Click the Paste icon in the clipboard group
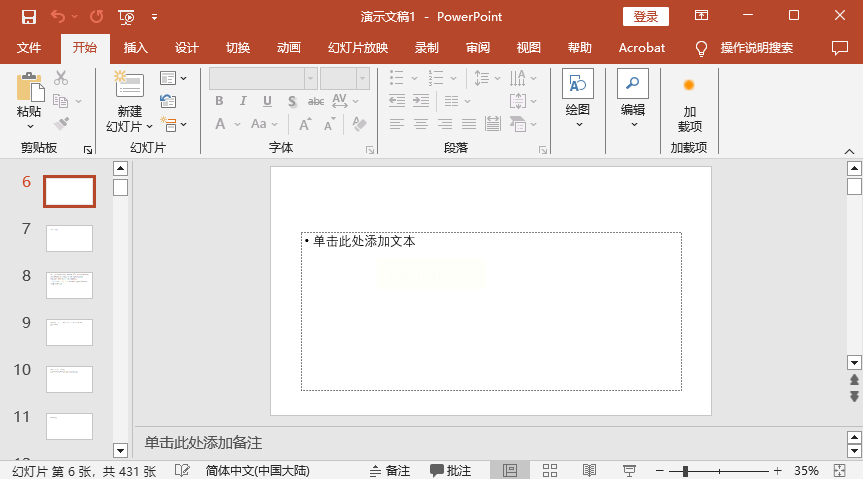This screenshot has width=863, height=479. coord(29,88)
